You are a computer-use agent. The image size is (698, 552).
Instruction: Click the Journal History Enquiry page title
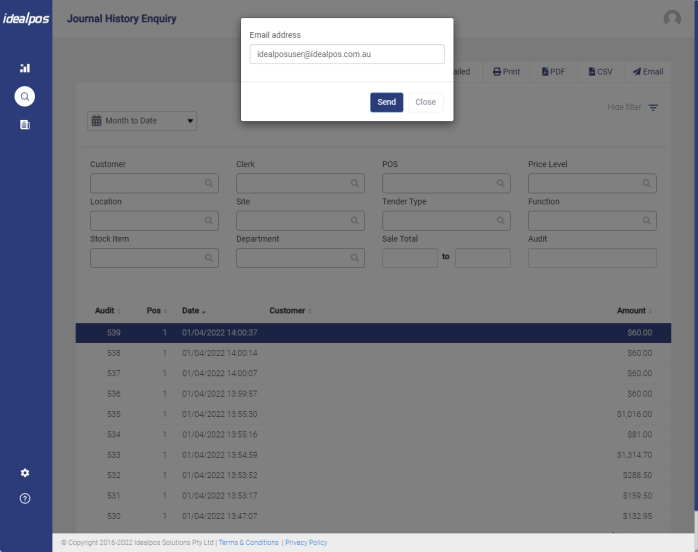coord(122,19)
